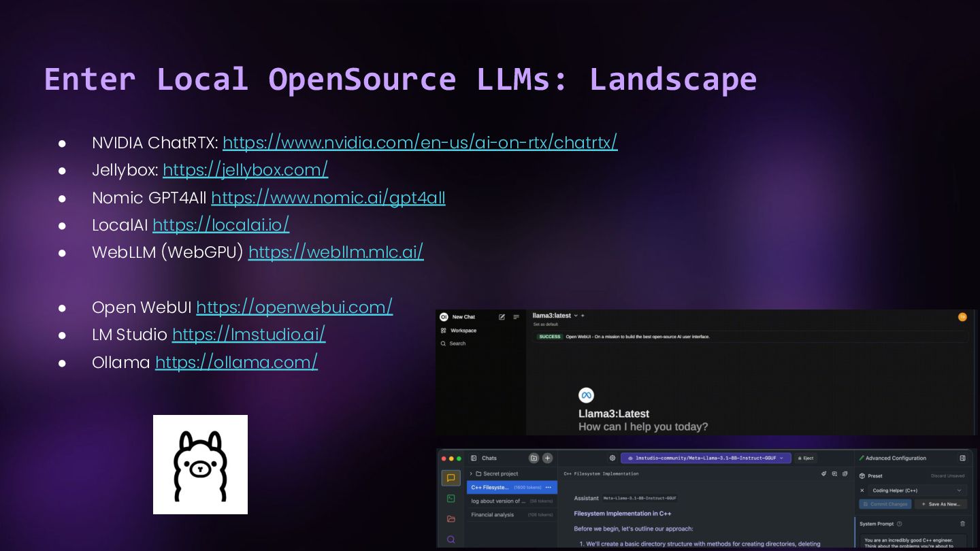Select the yellow Chat icon in LM Studio rail
Viewport: 980px width, 551px height.
point(451,478)
